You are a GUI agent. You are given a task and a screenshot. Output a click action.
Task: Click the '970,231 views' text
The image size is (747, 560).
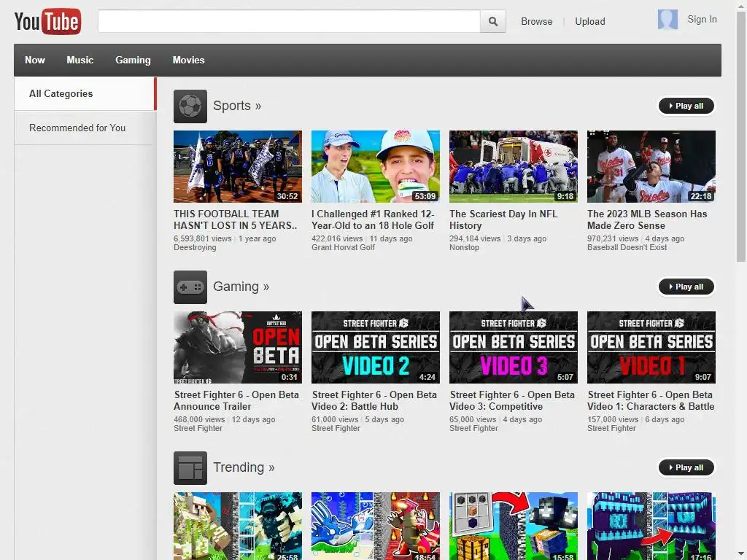[x=613, y=238]
